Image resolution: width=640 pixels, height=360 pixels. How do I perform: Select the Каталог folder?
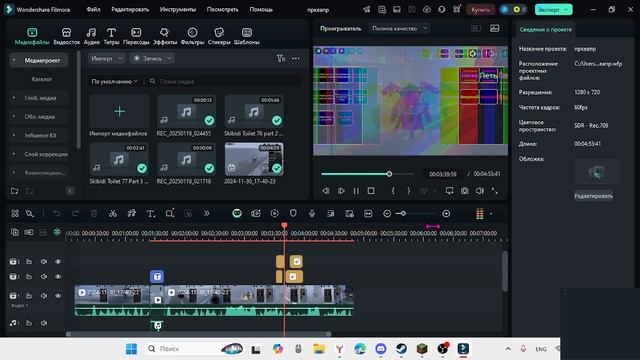pyautogui.click(x=42, y=79)
